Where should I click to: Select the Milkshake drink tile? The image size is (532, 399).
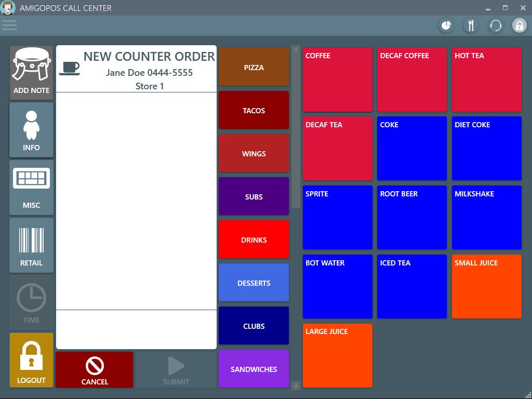486,218
